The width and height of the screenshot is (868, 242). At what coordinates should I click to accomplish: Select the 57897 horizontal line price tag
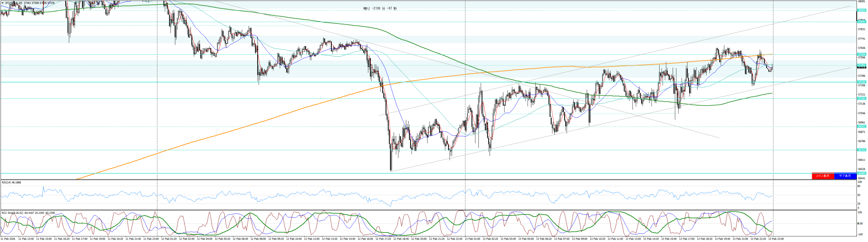(x=862, y=22)
